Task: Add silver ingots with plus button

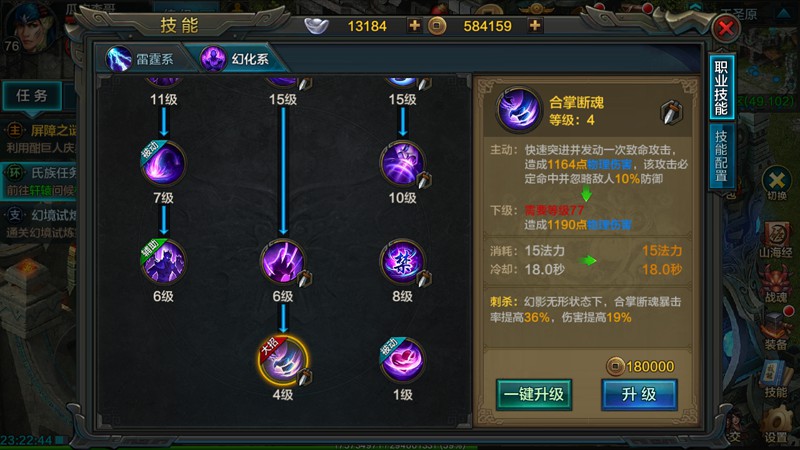Action: pyautogui.click(x=415, y=26)
